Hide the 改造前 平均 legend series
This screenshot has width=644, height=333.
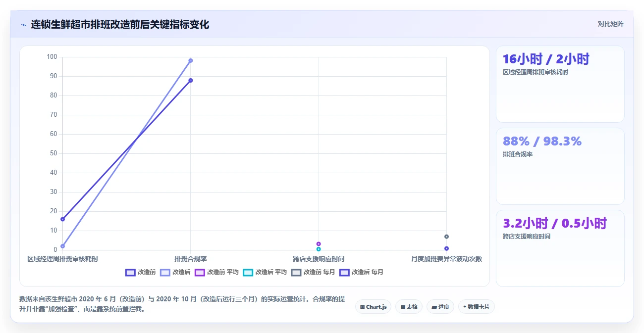(217, 272)
